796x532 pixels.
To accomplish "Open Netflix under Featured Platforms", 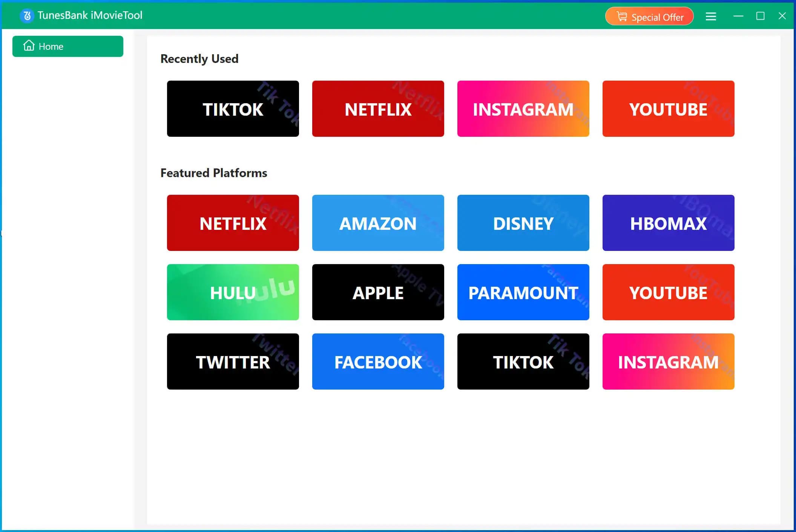I will 233,223.
